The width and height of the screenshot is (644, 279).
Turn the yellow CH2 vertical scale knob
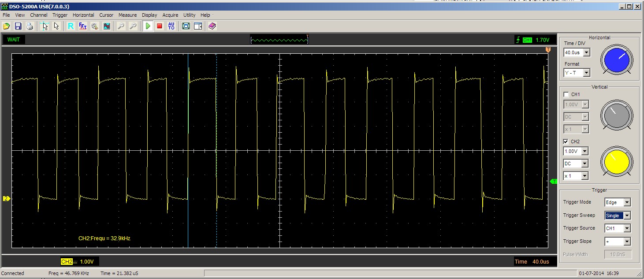pyautogui.click(x=617, y=162)
